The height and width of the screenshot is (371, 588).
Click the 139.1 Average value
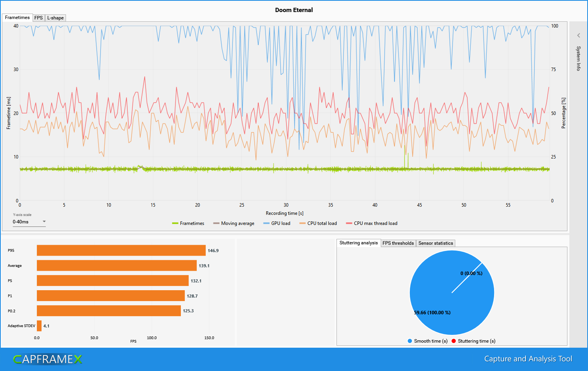[204, 266]
